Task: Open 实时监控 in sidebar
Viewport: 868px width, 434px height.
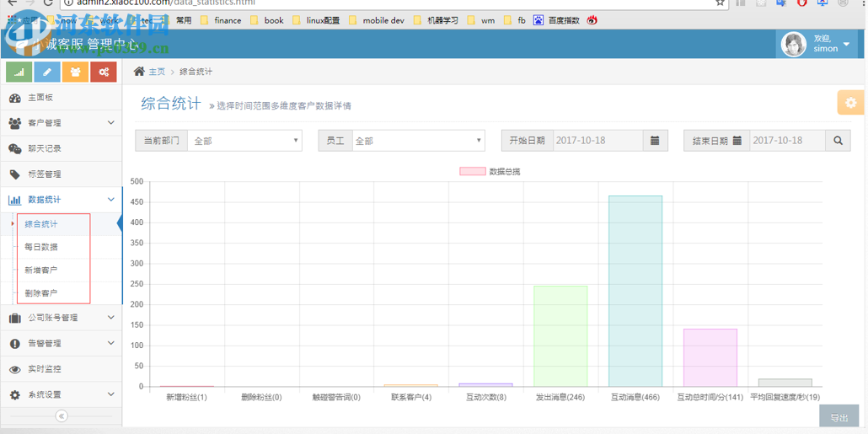Action: pos(61,369)
